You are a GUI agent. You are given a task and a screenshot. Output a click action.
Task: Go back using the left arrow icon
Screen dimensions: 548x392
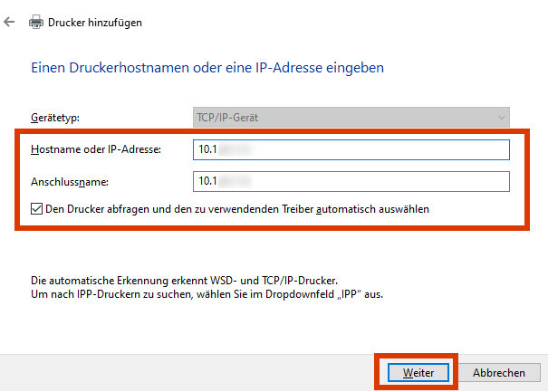pyautogui.click(x=9, y=22)
